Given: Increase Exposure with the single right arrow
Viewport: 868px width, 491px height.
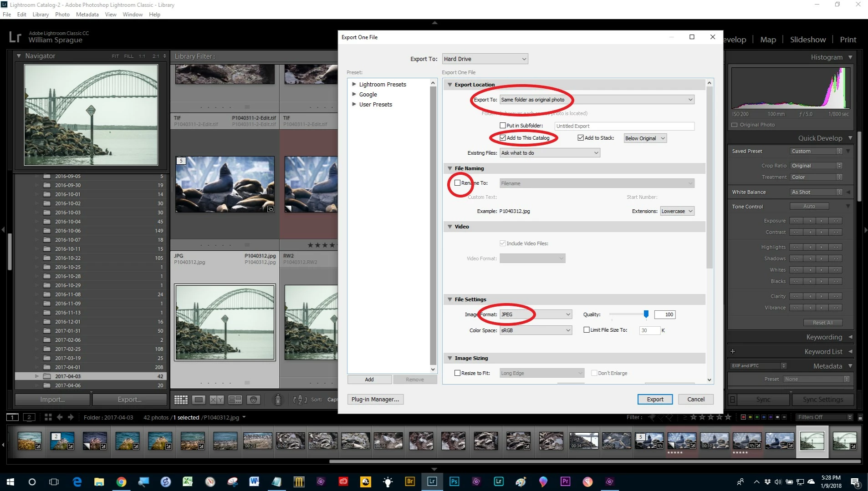Looking at the screenshot, I should 822,221.
